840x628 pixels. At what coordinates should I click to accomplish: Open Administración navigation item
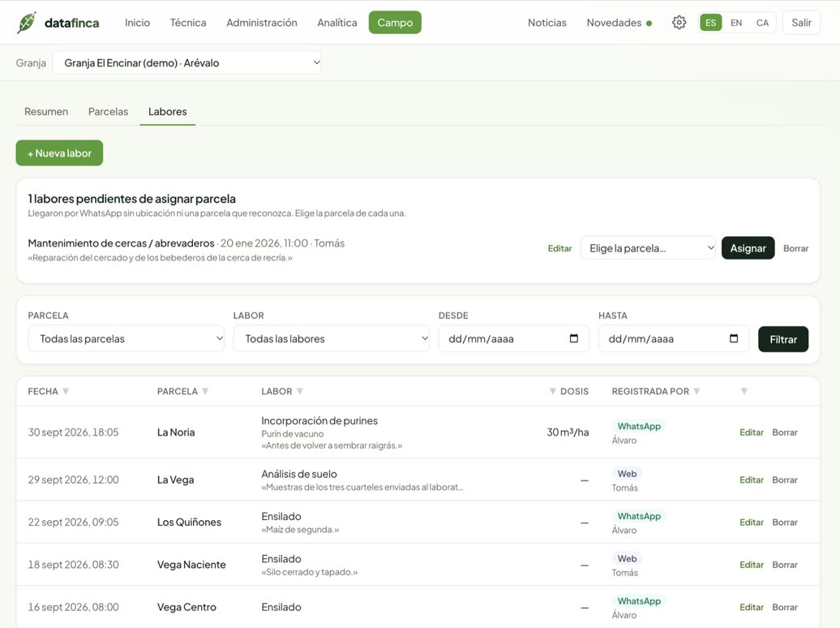(x=261, y=23)
